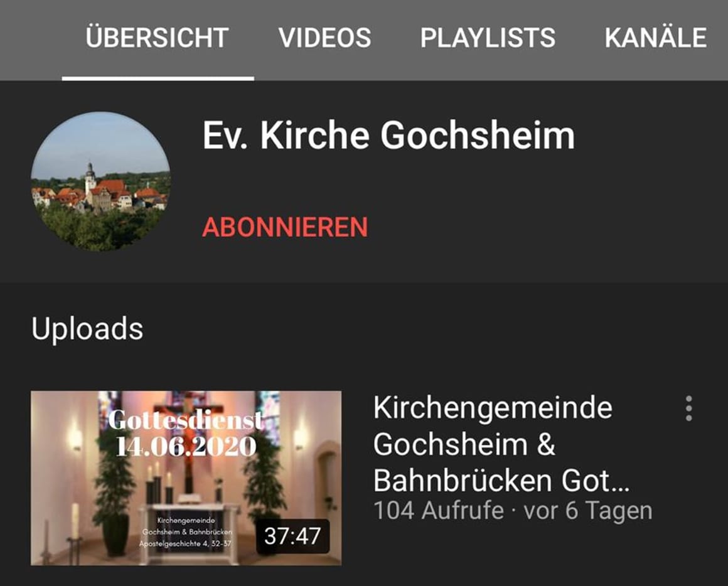Click the Apostelgeschichte 4, 32-37 caption on thumbnail
Image resolution: width=728 pixels, height=586 pixels.
pyautogui.click(x=185, y=543)
